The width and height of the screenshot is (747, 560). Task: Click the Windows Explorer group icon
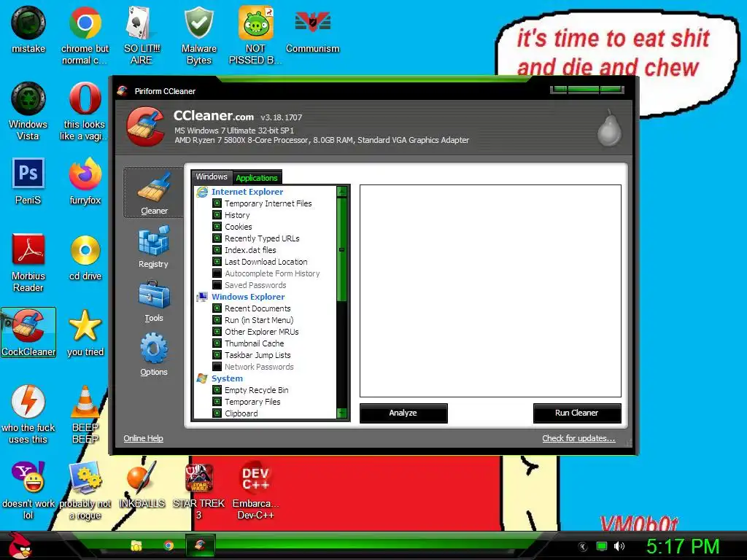click(203, 297)
